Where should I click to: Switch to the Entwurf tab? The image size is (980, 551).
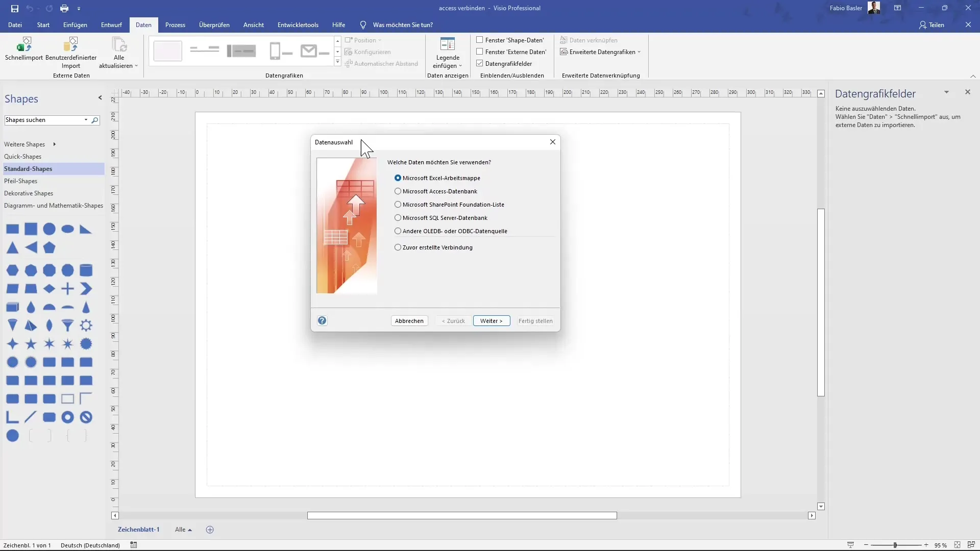pyautogui.click(x=111, y=24)
